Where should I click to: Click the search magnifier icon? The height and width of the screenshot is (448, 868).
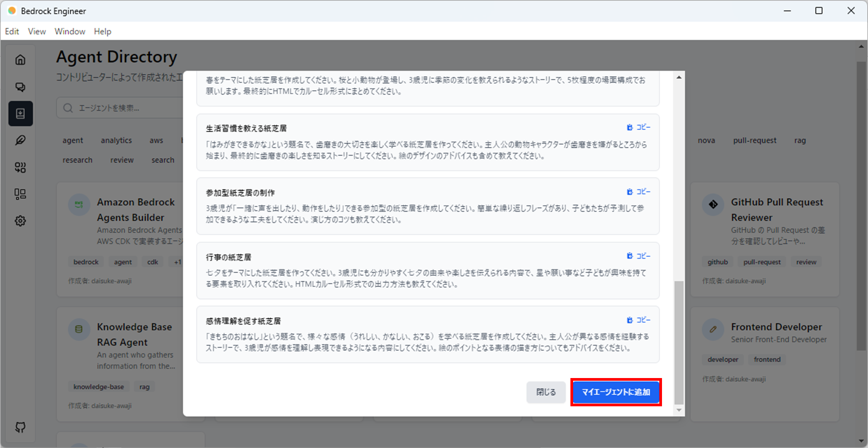coord(68,108)
